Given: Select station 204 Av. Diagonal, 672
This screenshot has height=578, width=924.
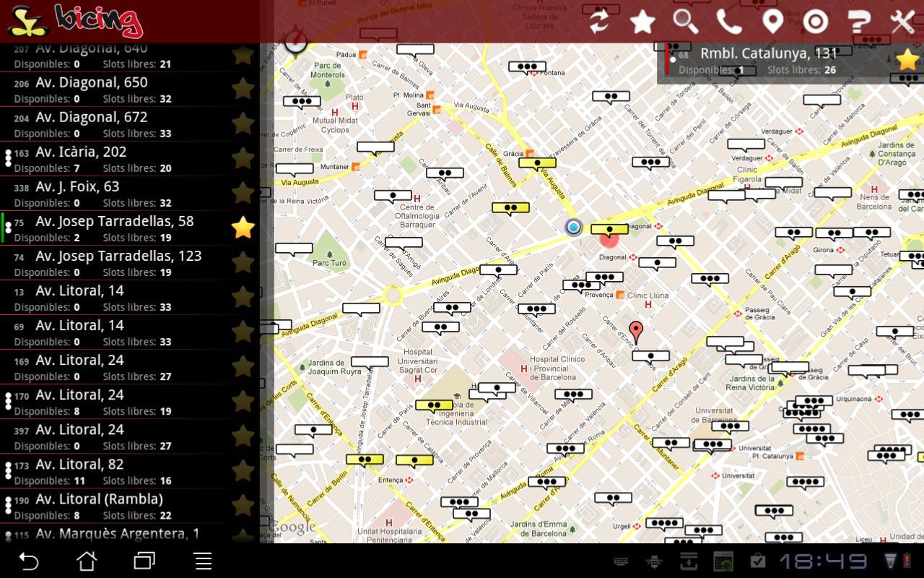Looking at the screenshot, I should 130,124.
